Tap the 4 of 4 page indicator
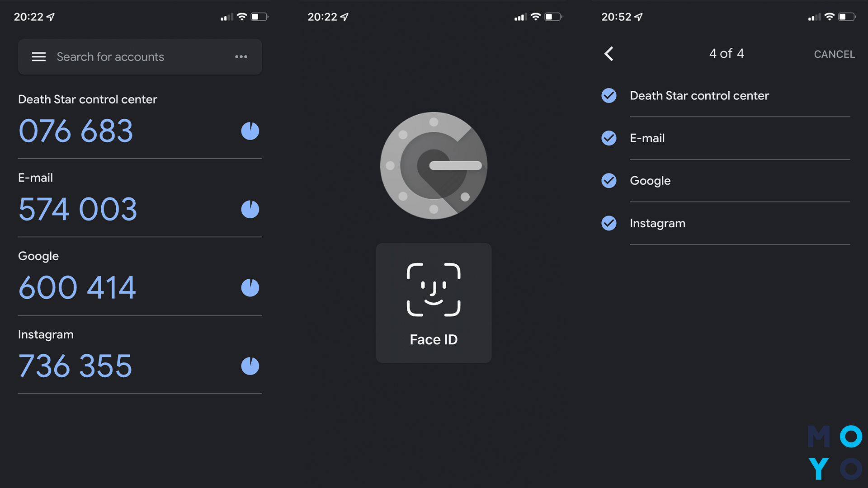Screen dimensions: 868x488 (726, 53)
